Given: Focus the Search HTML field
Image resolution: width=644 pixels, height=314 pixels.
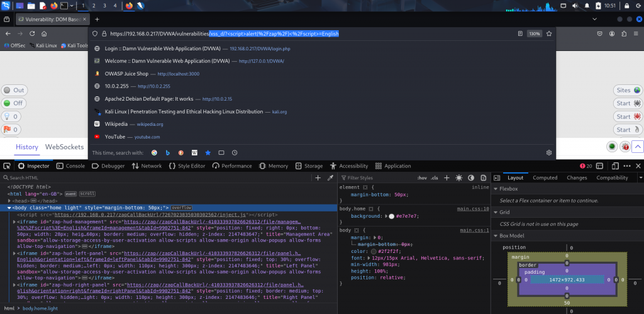Looking at the screenshot, I should (x=156, y=178).
